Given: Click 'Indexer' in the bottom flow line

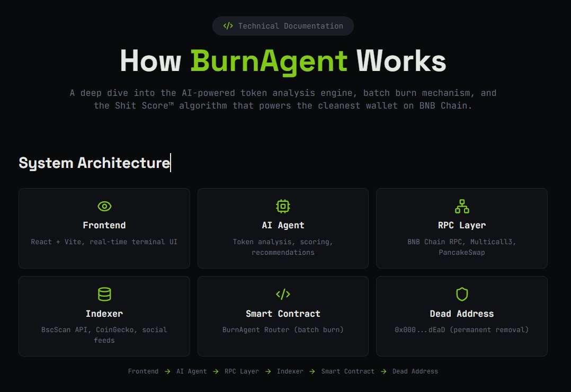Looking at the screenshot, I should point(290,371).
